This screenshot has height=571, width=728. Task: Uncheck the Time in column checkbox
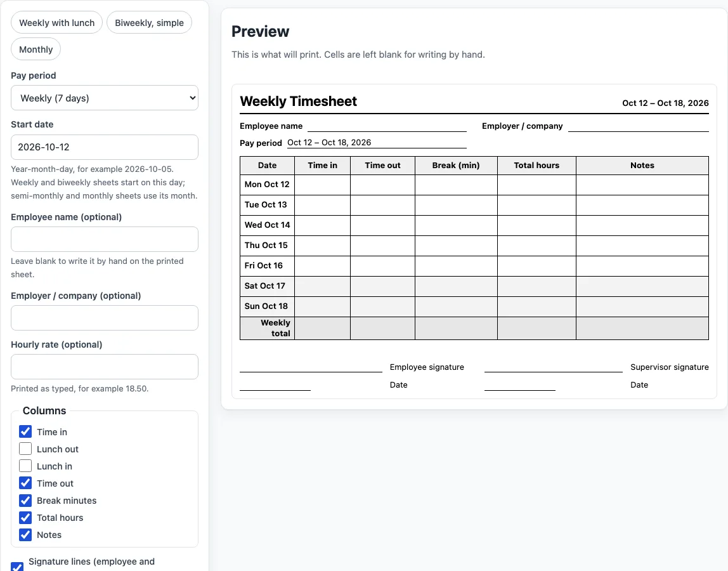tap(25, 431)
